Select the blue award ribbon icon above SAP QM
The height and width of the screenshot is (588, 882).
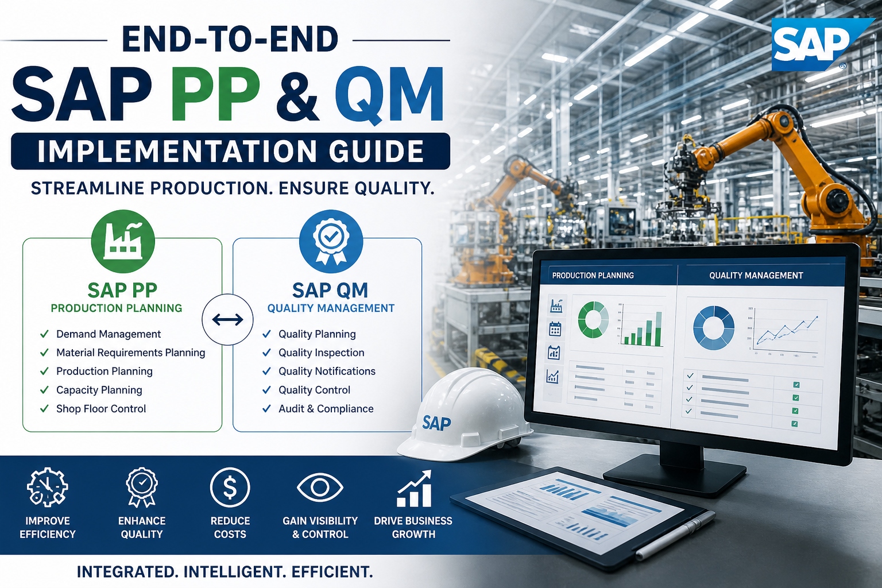(331, 241)
